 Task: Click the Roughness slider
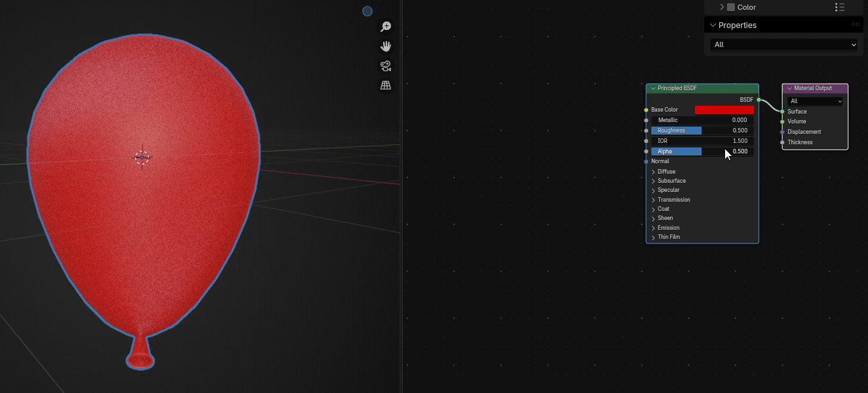coord(702,131)
